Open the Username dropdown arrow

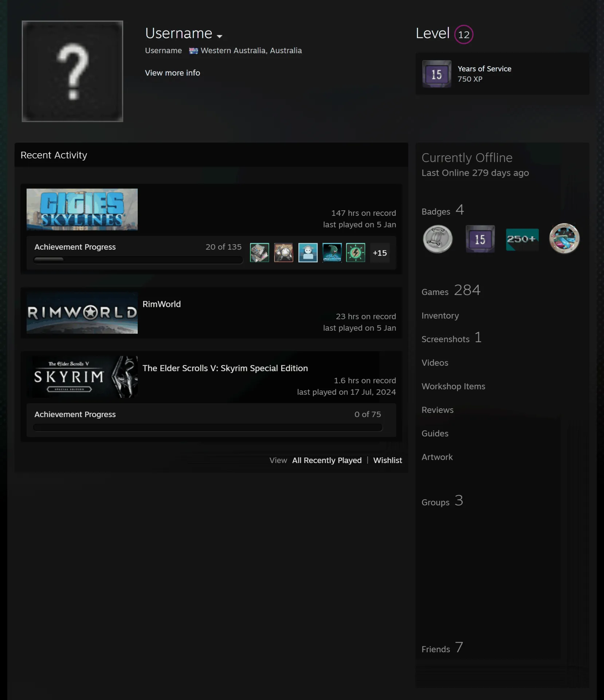[219, 36]
